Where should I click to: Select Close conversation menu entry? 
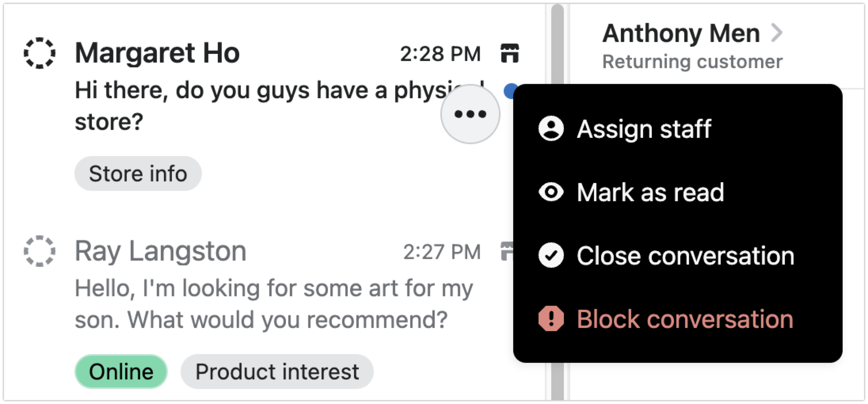coord(685,255)
